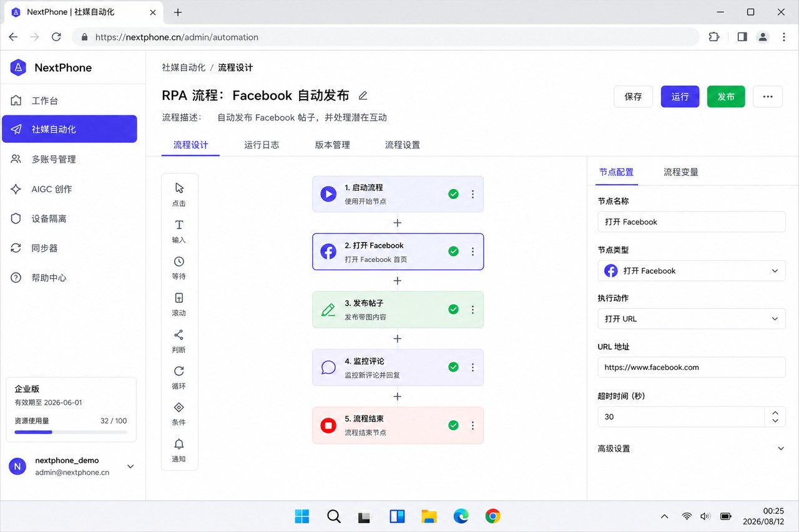Open the three-dot more options button
The width and height of the screenshot is (799, 532).
(768, 97)
